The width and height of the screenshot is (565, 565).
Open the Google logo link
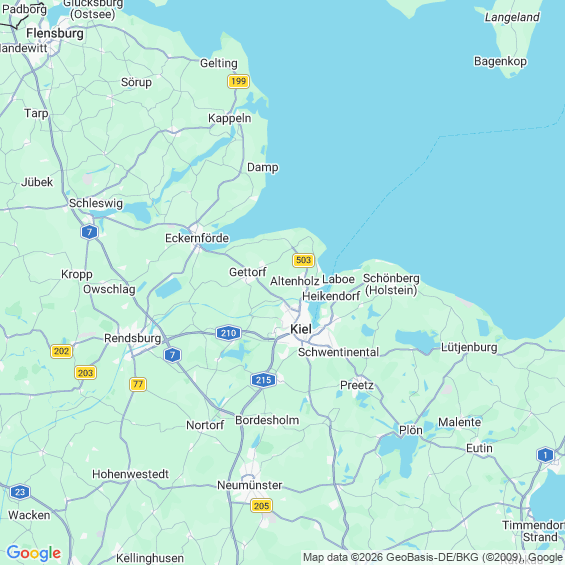click(x=34, y=553)
